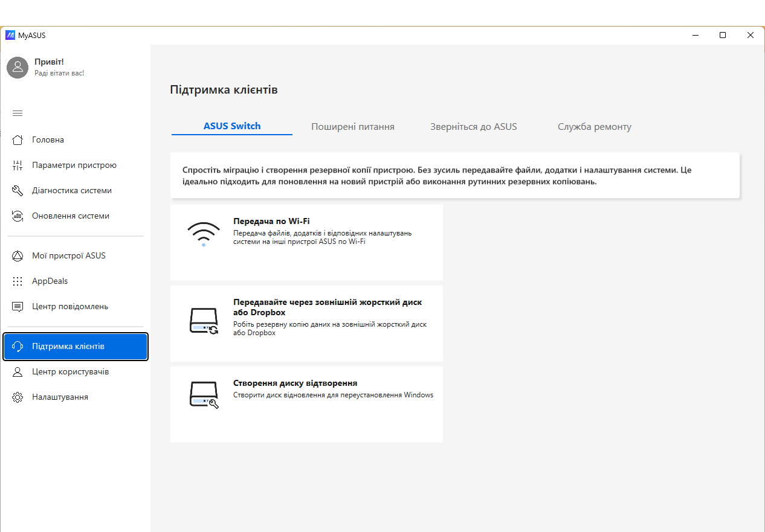
Task: Click Передавайте через зовнішній жорсткий диск title
Action: tap(328, 307)
